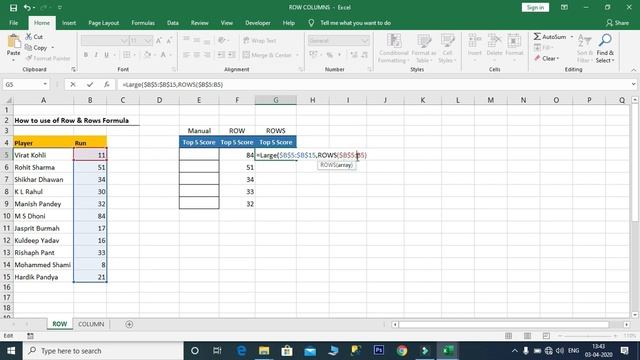Click the Paste clipboard icon

pos(13,41)
